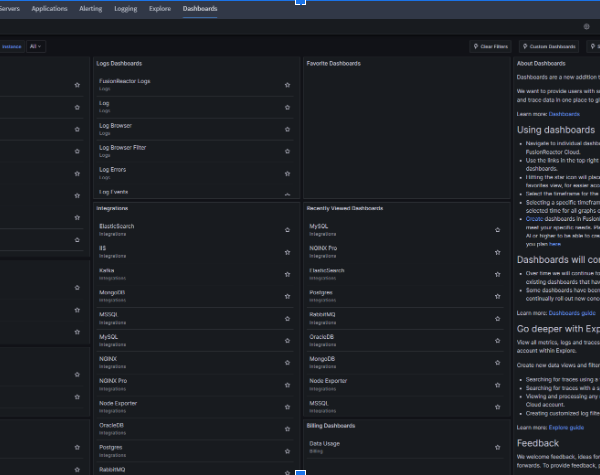Star NGINX Pro in Recently Viewed Dashboards

497,252
